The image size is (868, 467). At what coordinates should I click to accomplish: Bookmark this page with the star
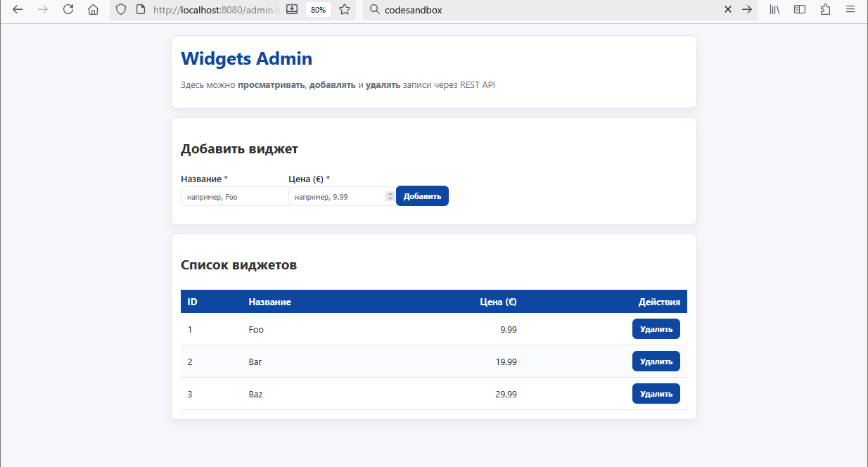[x=345, y=10]
